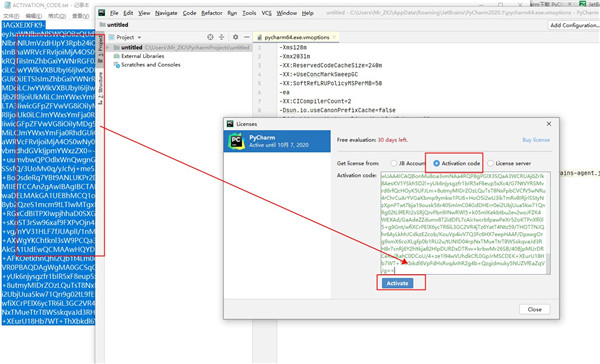Select Activation code radio option

coord(436,163)
